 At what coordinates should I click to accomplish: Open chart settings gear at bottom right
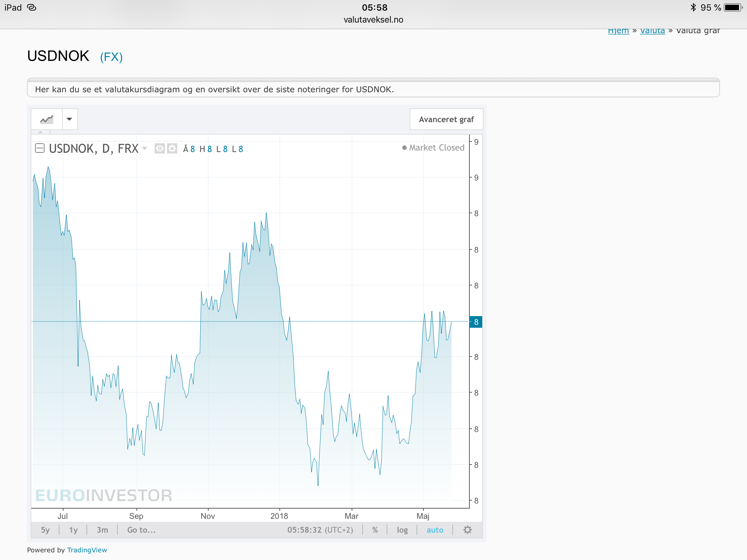(x=468, y=530)
